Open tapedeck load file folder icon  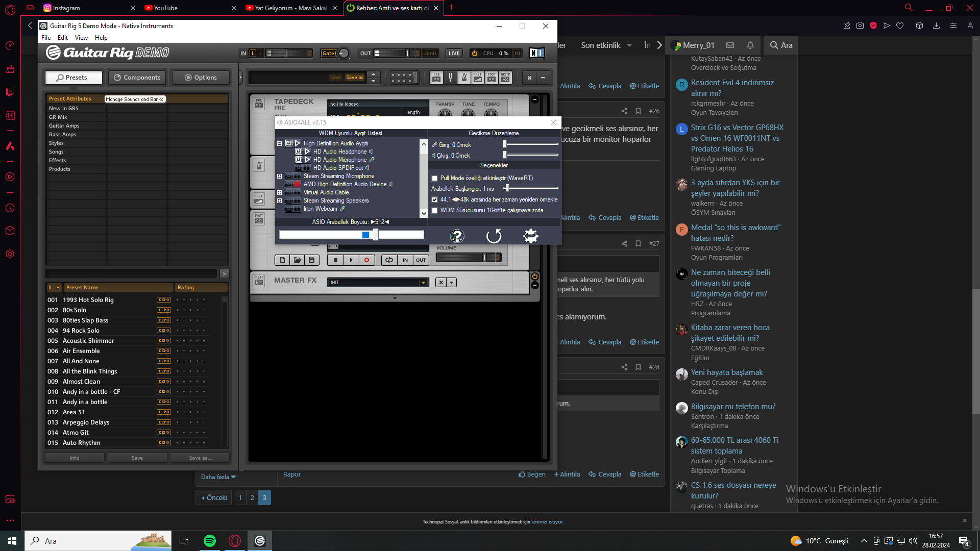297,260
